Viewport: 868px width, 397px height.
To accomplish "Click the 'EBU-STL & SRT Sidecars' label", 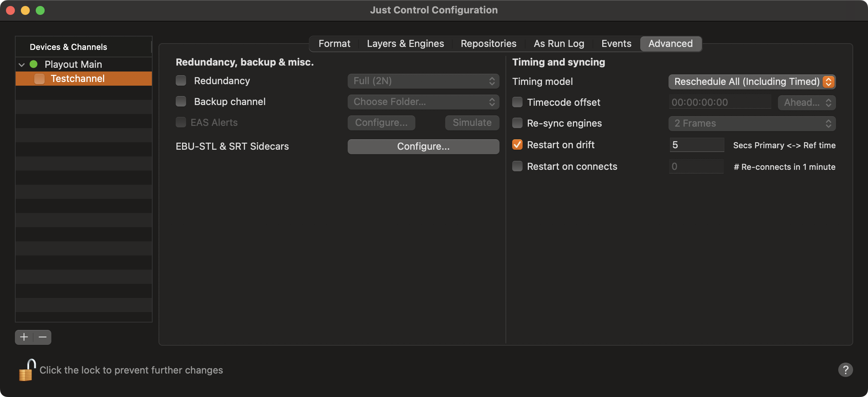I will coord(232,146).
